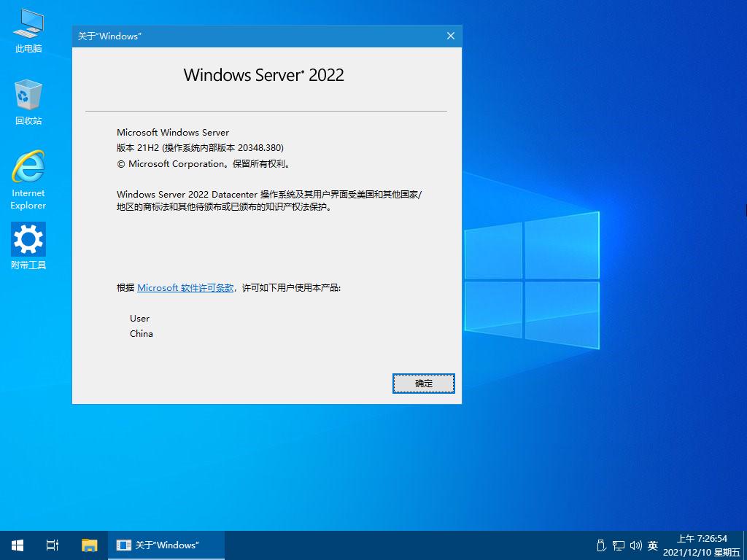Click the User licensee name
Screen dimensions: 747x560
[139, 318]
